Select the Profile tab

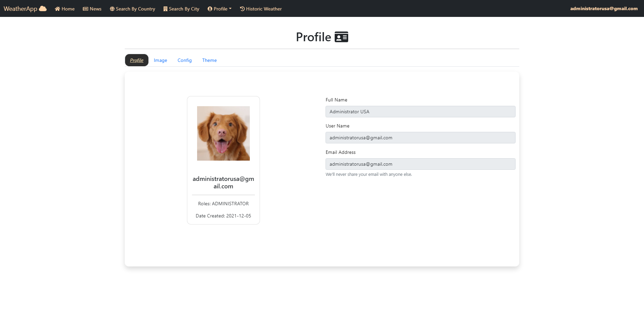click(x=136, y=60)
